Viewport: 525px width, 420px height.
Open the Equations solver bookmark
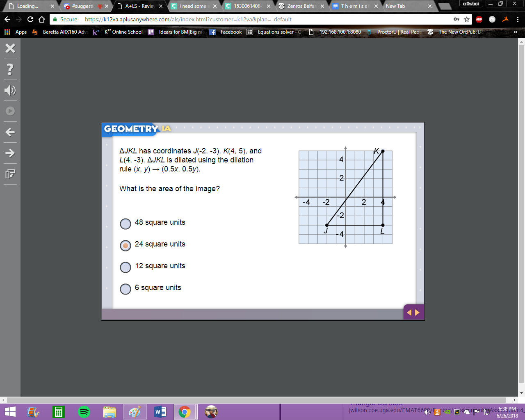pyautogui.click(x=274, y=32)
